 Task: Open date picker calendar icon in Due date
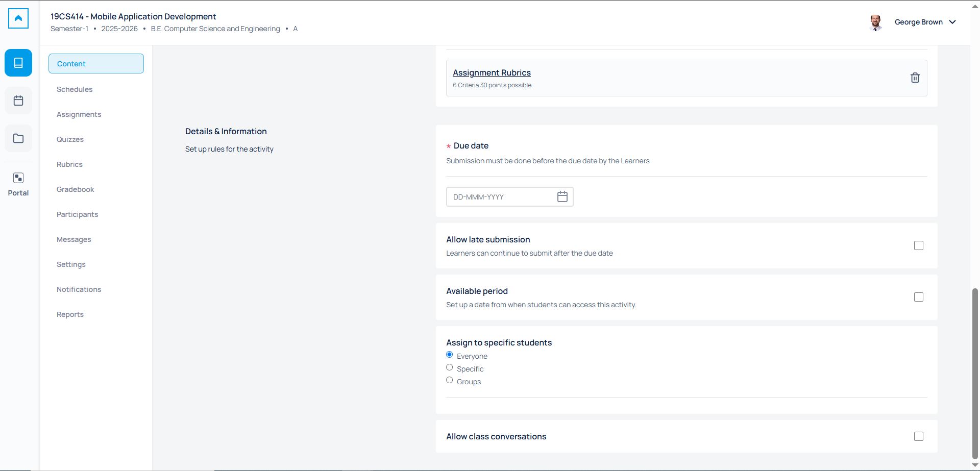562,197
